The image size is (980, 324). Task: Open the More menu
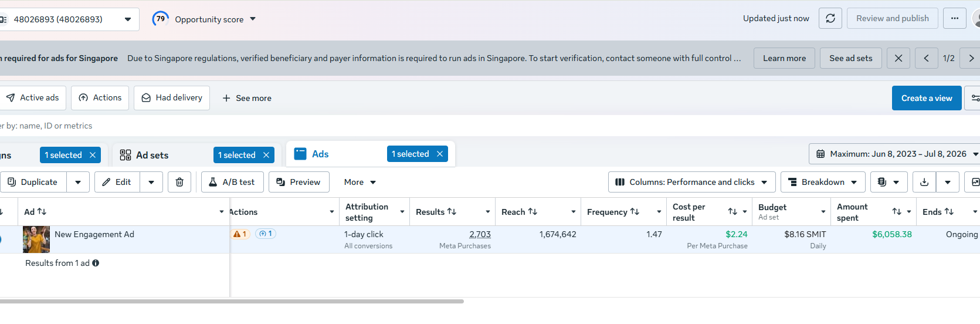pos(360,182)
